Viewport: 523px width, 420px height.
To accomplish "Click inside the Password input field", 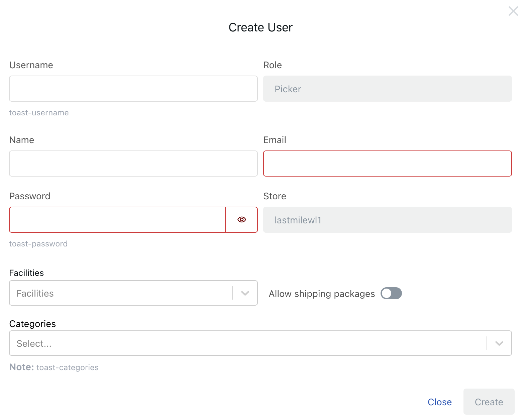I will pyautogui.click(x=117, y=220).
